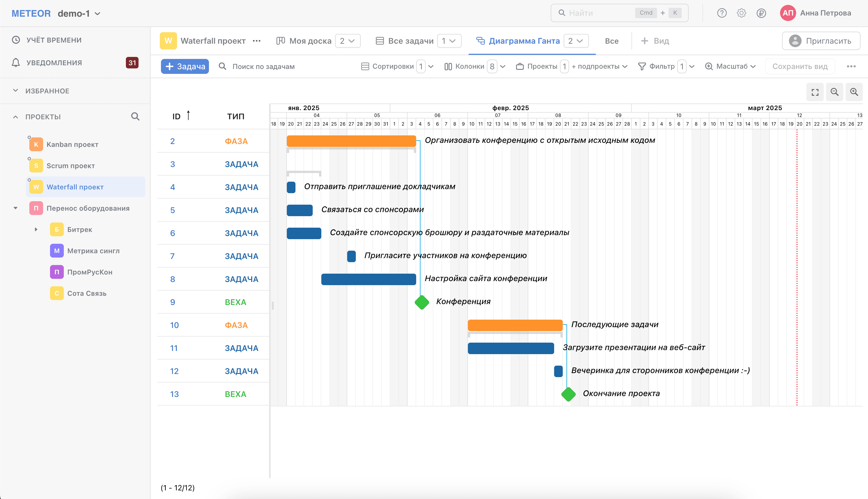Click ФАЗА type in row 10
868x499 pixels.
[236, 325]
